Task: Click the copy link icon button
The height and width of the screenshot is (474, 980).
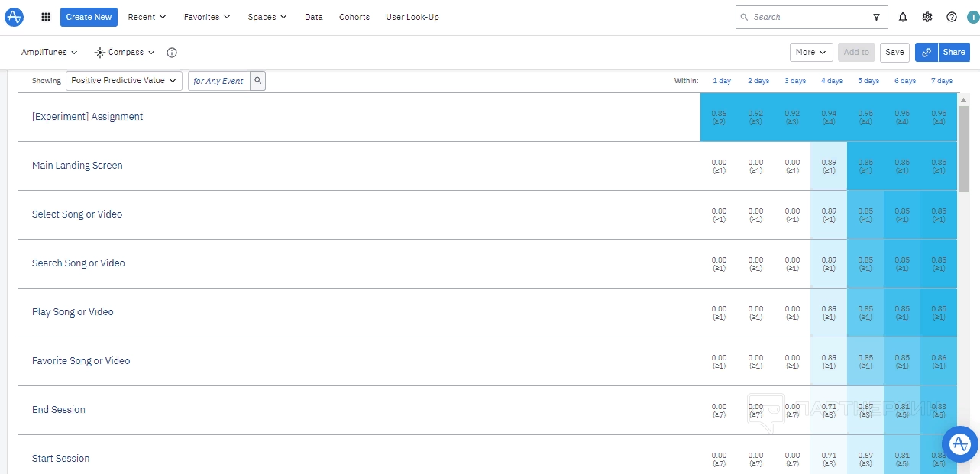Action: click(x=927, y=53)
